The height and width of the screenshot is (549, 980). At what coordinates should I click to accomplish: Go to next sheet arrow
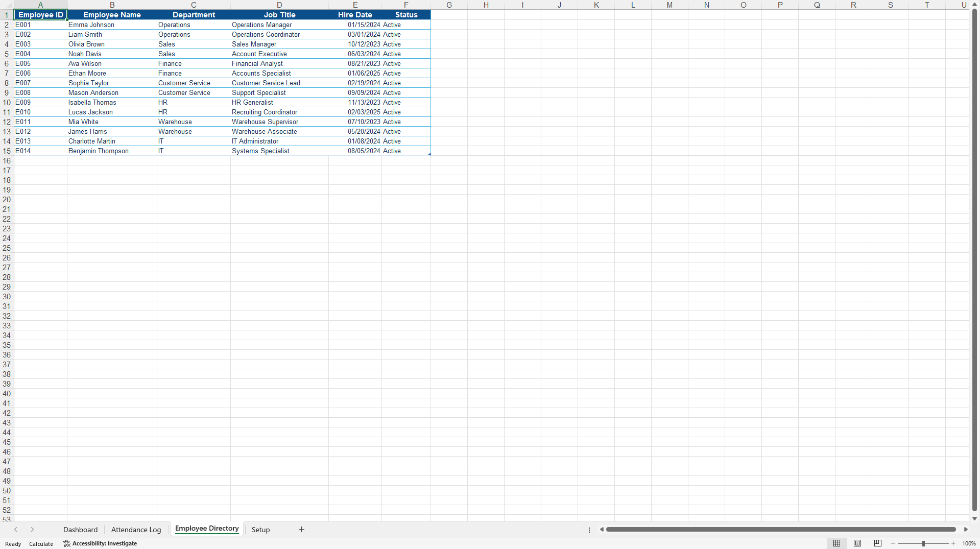click(x=32, y=530)
